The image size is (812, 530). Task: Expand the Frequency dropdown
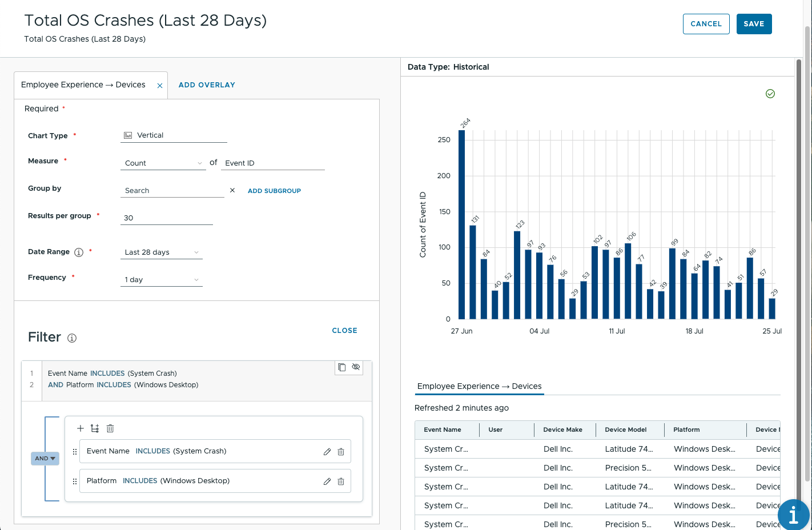162,280
